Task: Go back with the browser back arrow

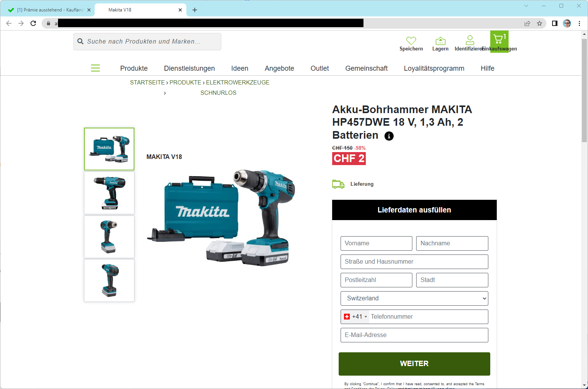Action: click(9, 23)
